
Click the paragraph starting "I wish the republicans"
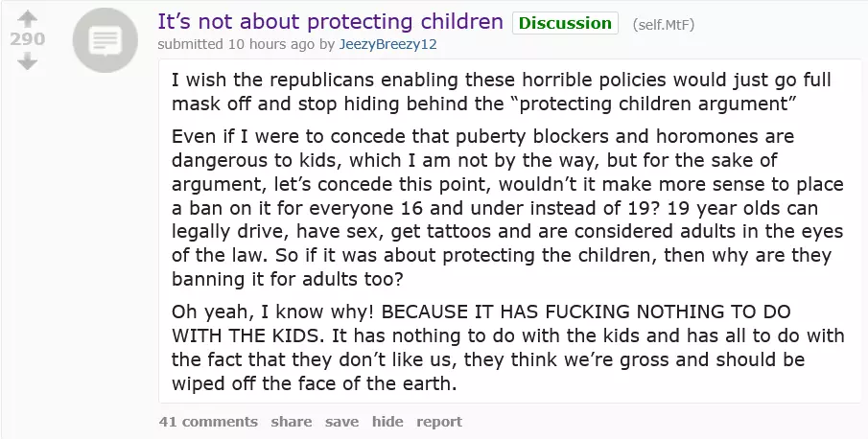tap(501, 90)
